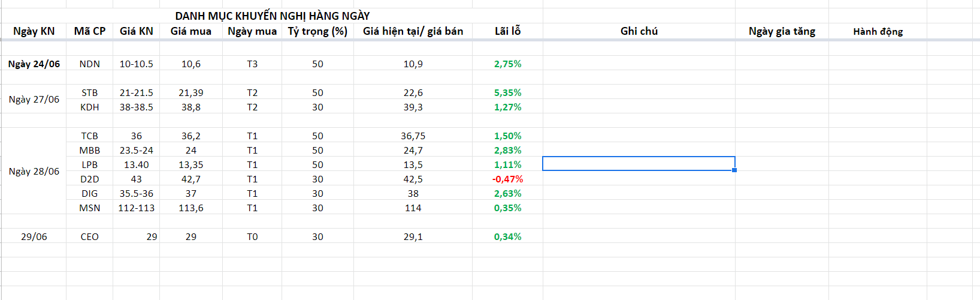Select the 23.5-24 price range cell
Viewport: 980px width, 300px height.
pyautogui.click(x=137, y=150)
